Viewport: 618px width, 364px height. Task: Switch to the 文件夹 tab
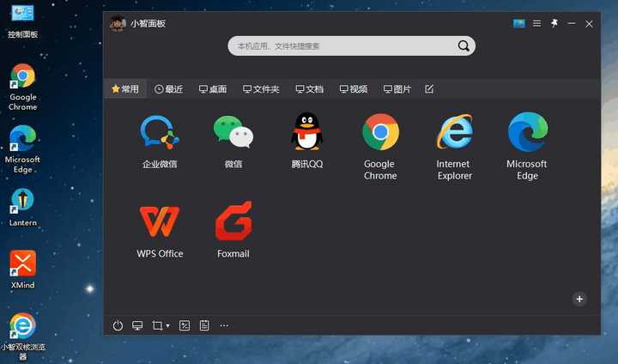point(261,89)
